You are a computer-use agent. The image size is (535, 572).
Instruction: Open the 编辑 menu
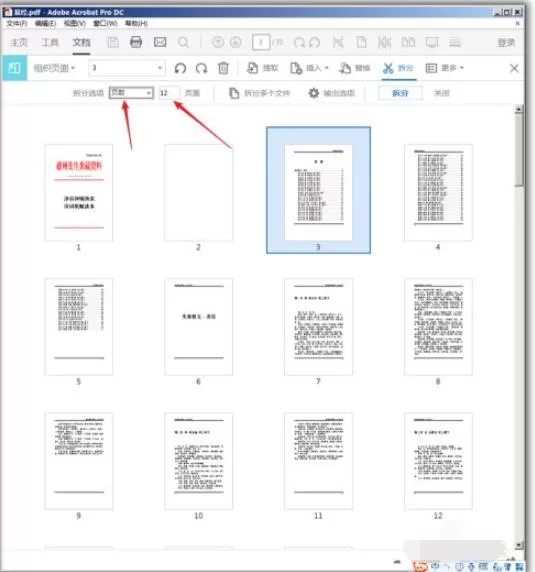coord(45,23)
